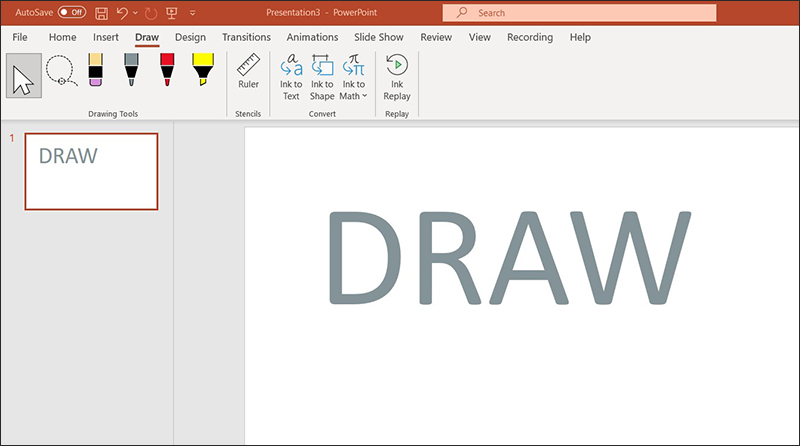Viewport: 800px width, 446px height.
Task: Open the Transitions tab
Action: point(246,37)
